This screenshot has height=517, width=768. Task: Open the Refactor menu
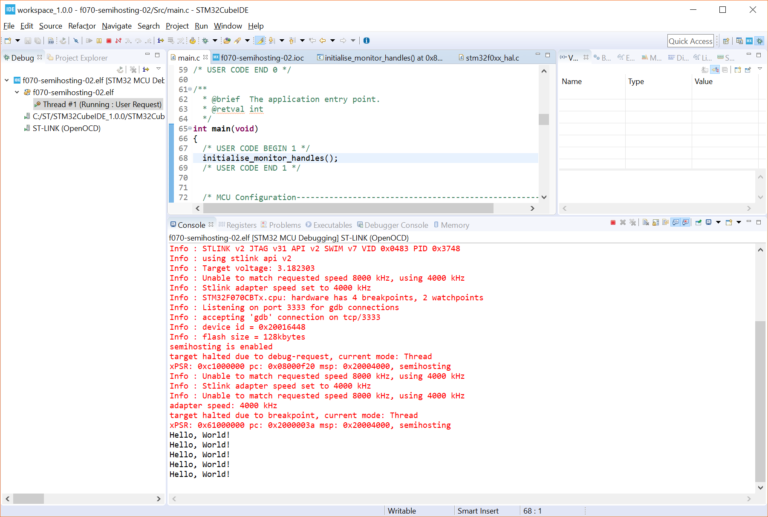point(82,26)
